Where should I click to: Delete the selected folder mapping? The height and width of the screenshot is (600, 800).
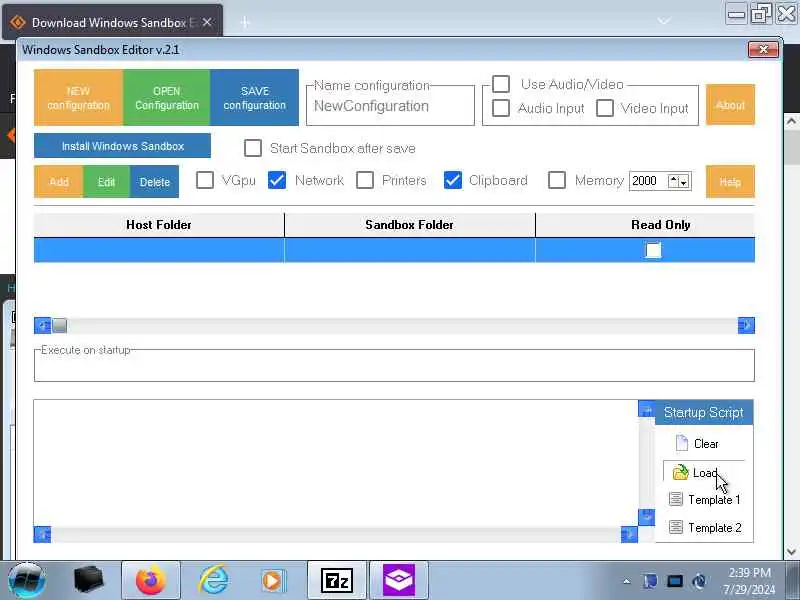click(155, 182)
